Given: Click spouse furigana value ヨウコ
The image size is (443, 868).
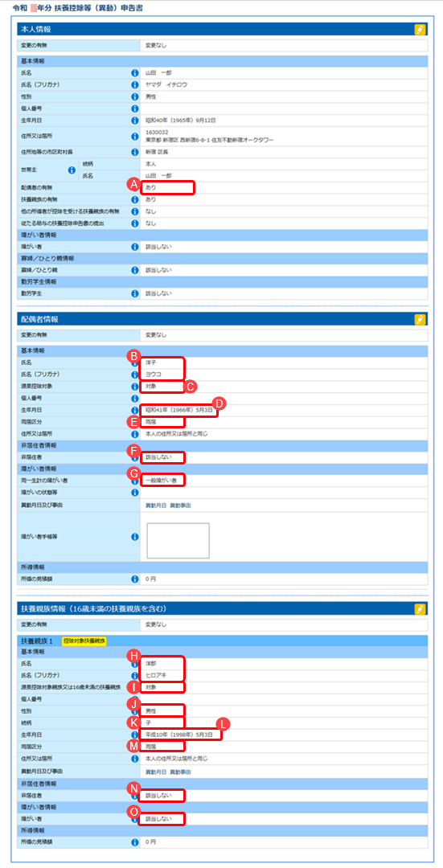Looking at the screenshot, I should (152, 375).
